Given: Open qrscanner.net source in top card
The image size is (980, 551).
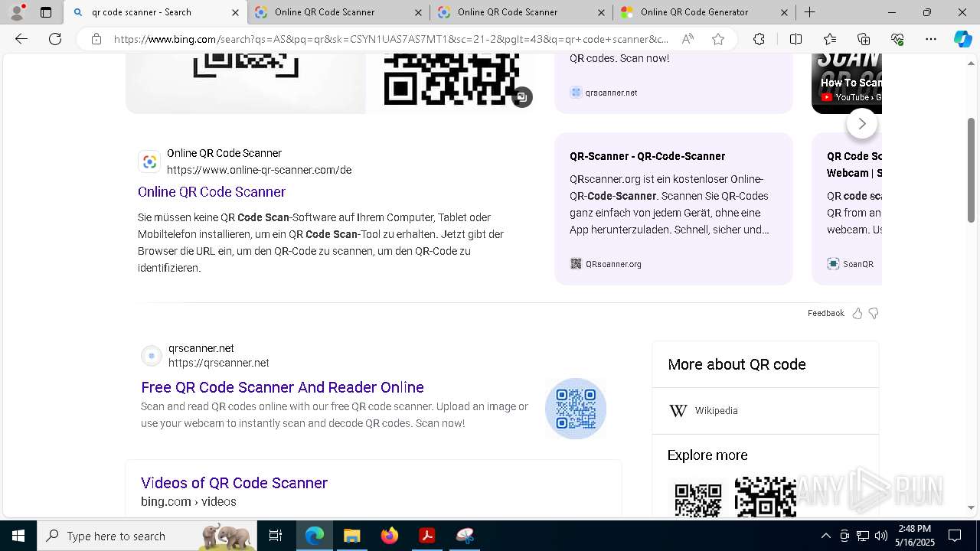Looking at the screenshot, I should coord(603,93).
